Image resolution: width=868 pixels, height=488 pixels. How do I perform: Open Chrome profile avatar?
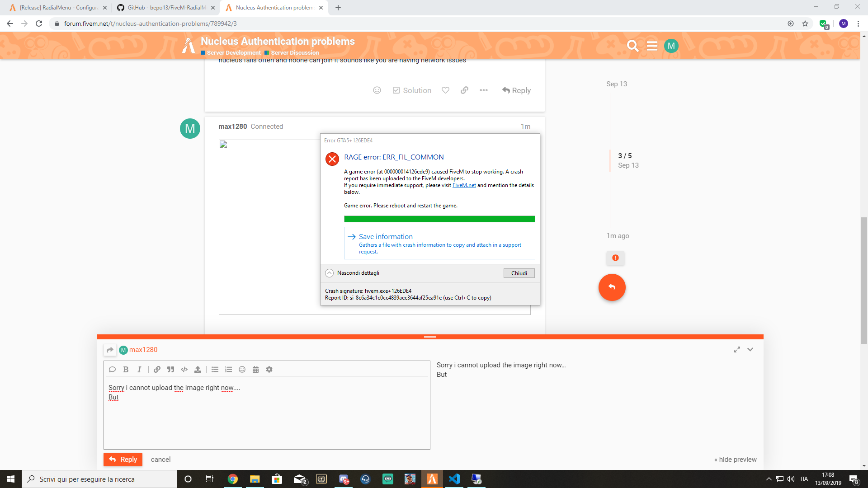(844, 23)
